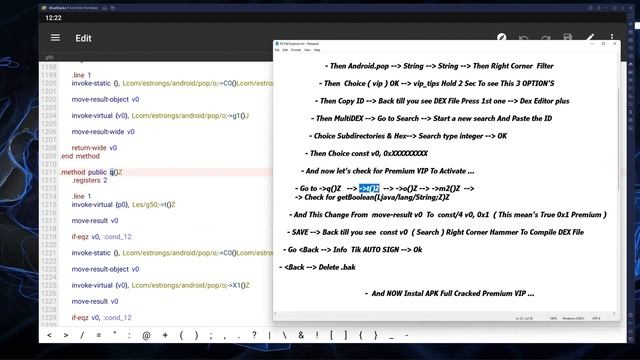Insert the ')' symbol from the shortcut bar
This screenshot has width=640, height=360.
pyautogui.click(x=196, y=335)
